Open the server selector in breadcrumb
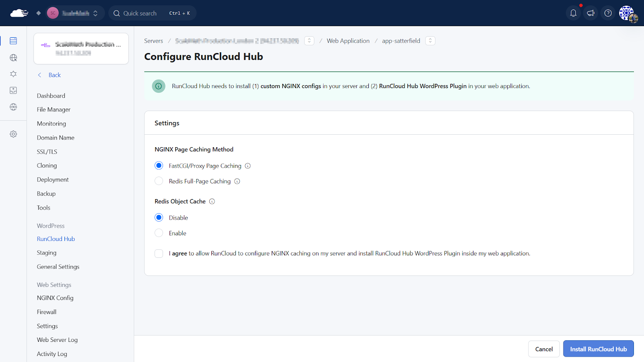Image resolution: width=644 pixels, height=362 pixels. (x=309, y=41)
